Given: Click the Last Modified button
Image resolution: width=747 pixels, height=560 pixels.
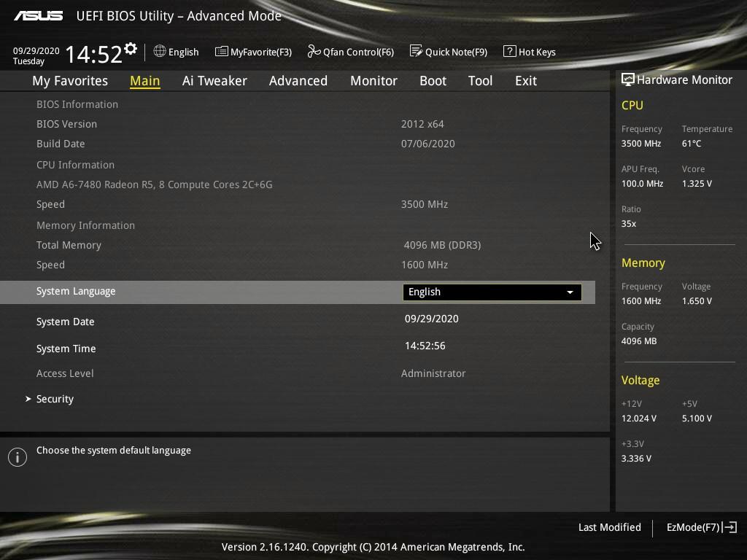Looking at the screenshot, I should 609,527.
